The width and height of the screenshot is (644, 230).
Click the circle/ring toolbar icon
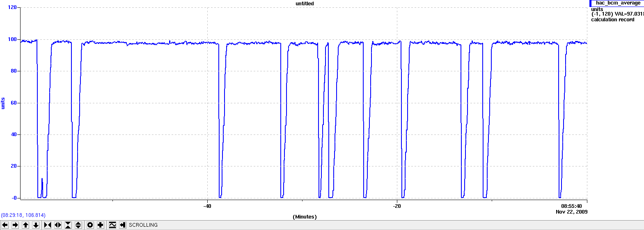coord(90,225)
